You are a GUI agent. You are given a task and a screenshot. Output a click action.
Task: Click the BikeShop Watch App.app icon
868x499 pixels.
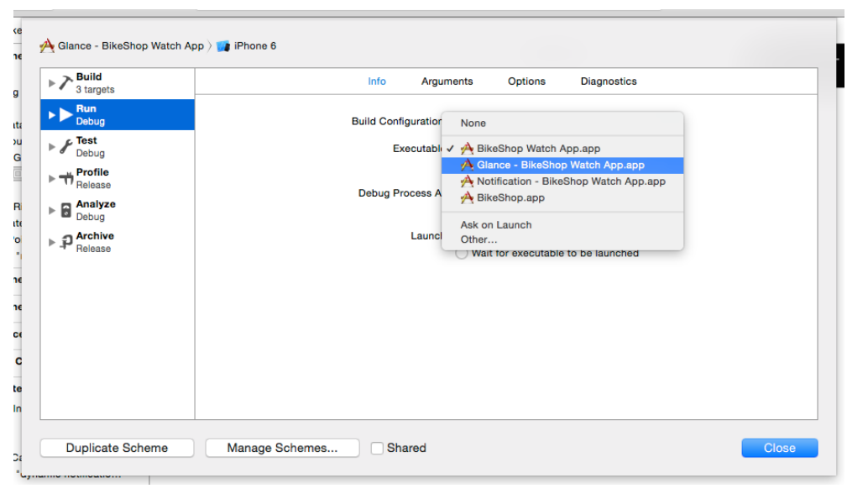tap(468, 149)
